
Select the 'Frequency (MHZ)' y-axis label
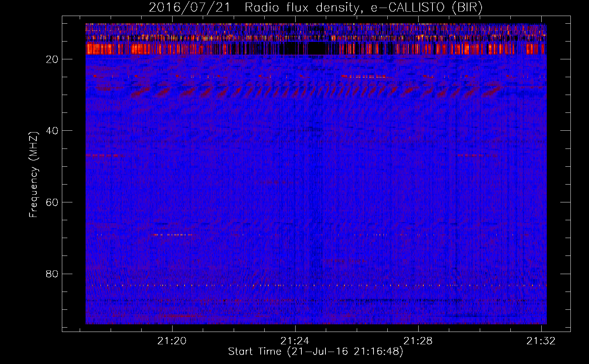[33, 175]
